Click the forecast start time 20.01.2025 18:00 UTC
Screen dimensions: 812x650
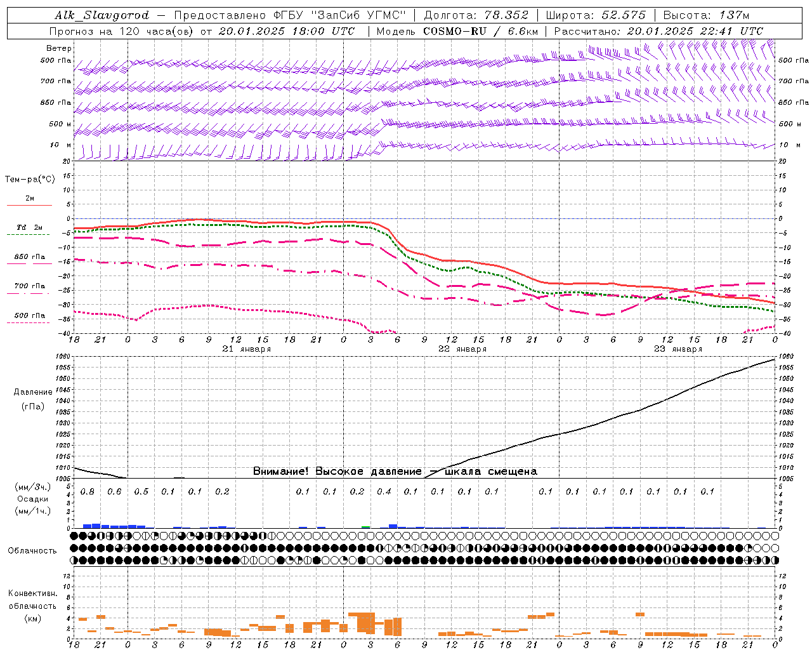pyautogui.click(x=287, y=31)
